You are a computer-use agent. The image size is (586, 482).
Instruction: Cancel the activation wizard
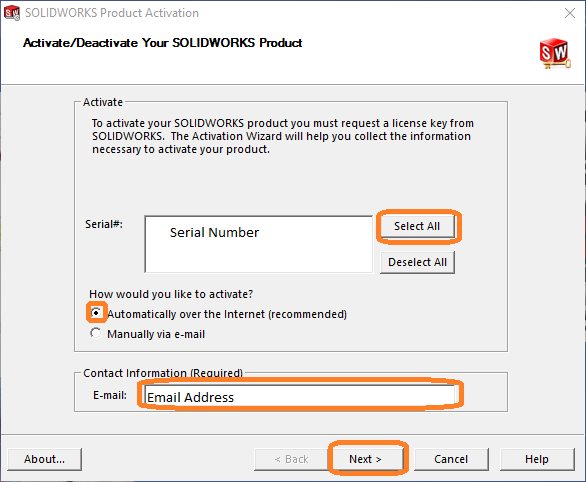(451, 459)
